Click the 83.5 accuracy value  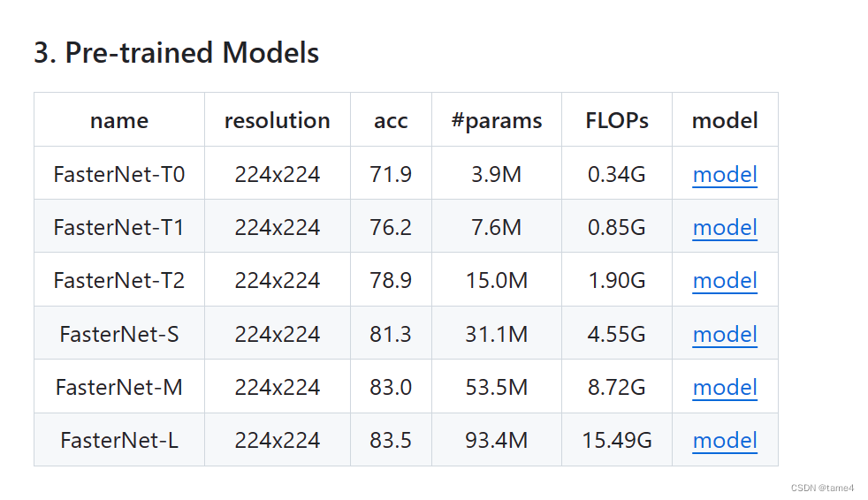391,440
